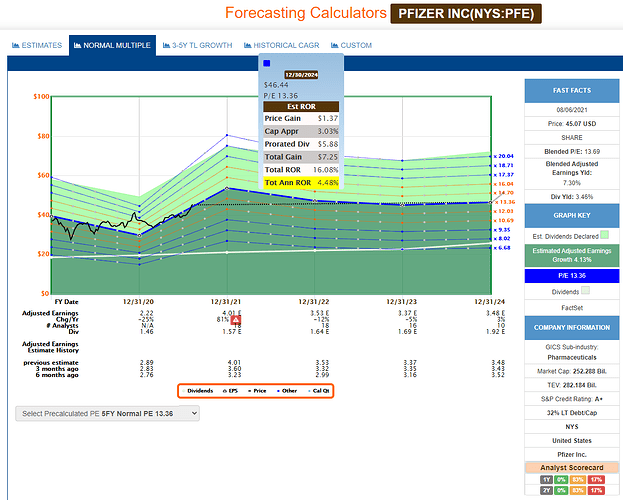
Task: Click the 1Y row green 0% badge
Action: coord(561,479)
